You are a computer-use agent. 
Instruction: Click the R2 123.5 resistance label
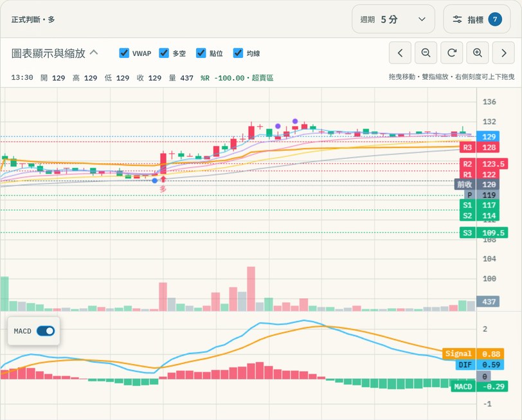tap(483, 163)
